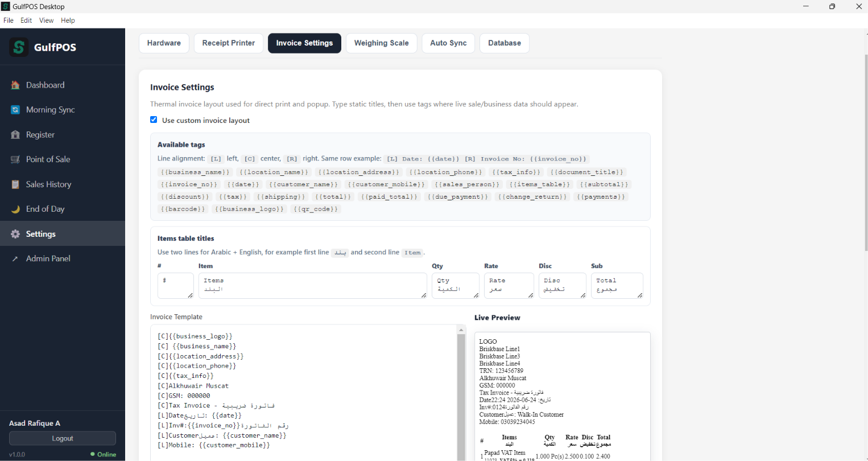Click the Qty column title field

pos(455,286)
